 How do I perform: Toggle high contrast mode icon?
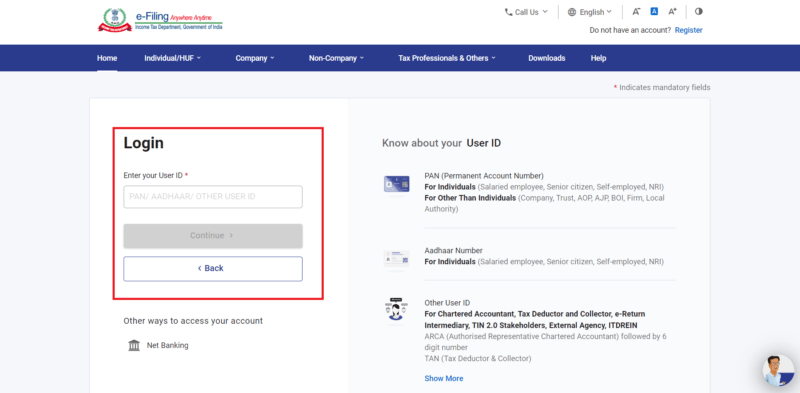(x=698, y=11)
